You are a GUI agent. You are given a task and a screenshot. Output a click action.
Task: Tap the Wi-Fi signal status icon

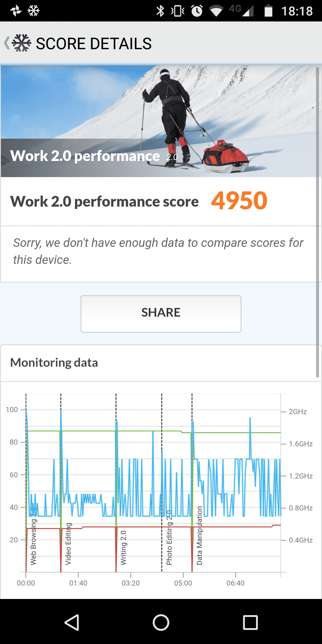(x=216, y=11)
